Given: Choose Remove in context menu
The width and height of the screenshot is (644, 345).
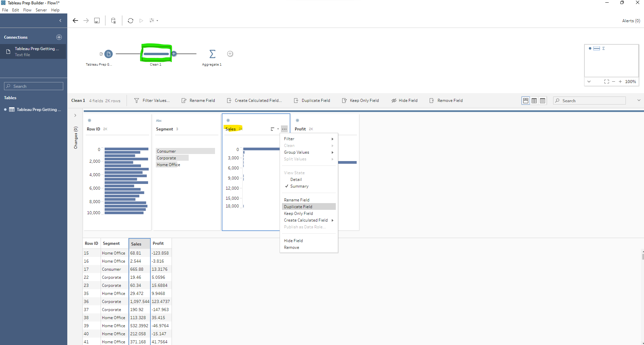Looking at the screenshot, I should tap(309, 247).
